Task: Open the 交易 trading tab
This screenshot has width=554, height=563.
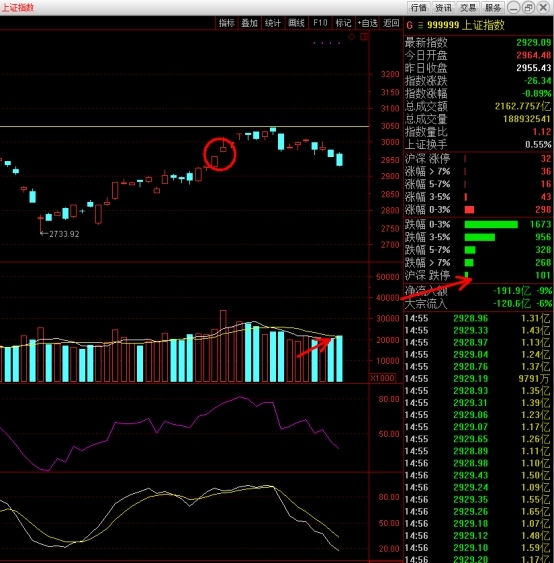Action: click(468, 8)
